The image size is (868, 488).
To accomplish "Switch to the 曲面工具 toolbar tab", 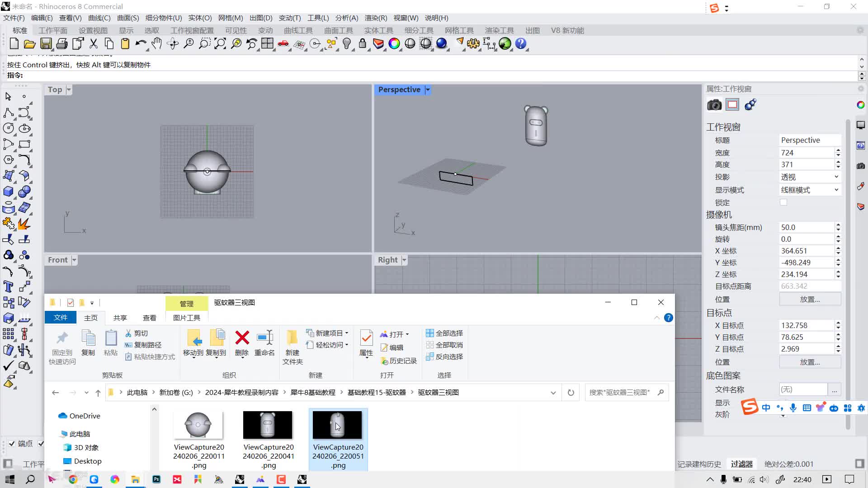I will point(338,30).
